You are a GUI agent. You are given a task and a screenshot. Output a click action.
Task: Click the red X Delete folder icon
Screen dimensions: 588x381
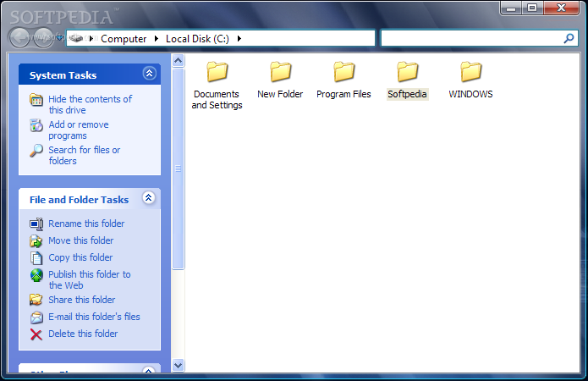coord(36,334)
